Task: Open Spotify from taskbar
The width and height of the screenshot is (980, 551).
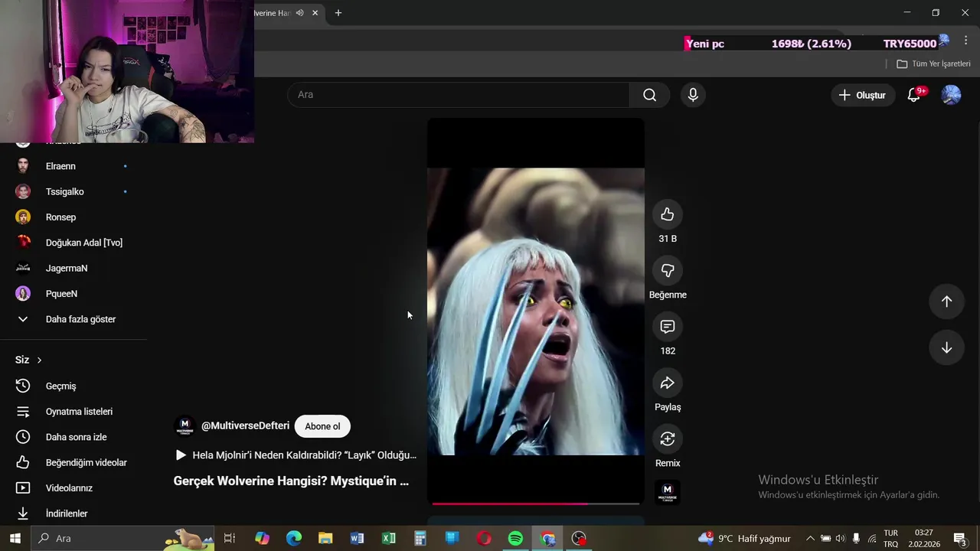Action: [515, 538]
